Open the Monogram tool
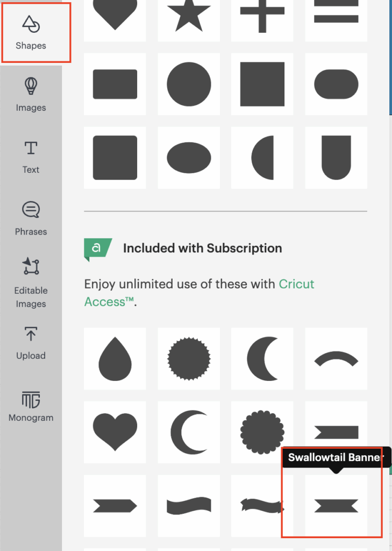The width and height of the screenshot is (392, 551). point(31,406)
